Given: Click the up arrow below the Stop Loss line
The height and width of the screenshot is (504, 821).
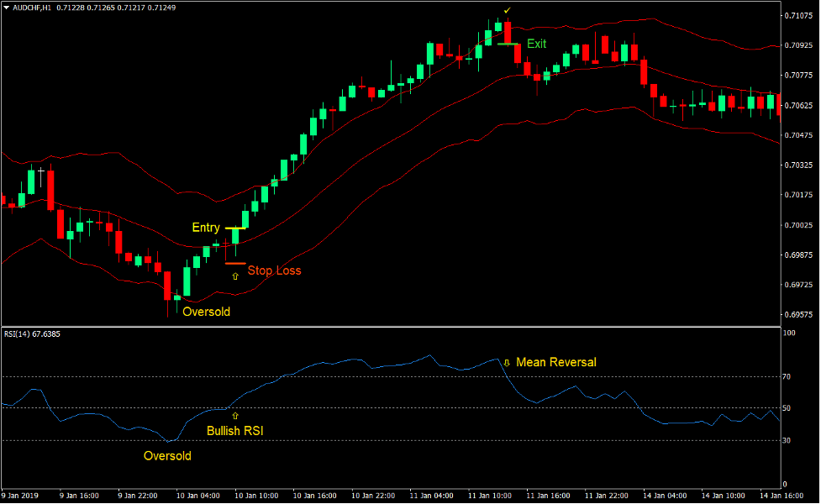Looking at the screenshot, I should click(x=235, y=276).
